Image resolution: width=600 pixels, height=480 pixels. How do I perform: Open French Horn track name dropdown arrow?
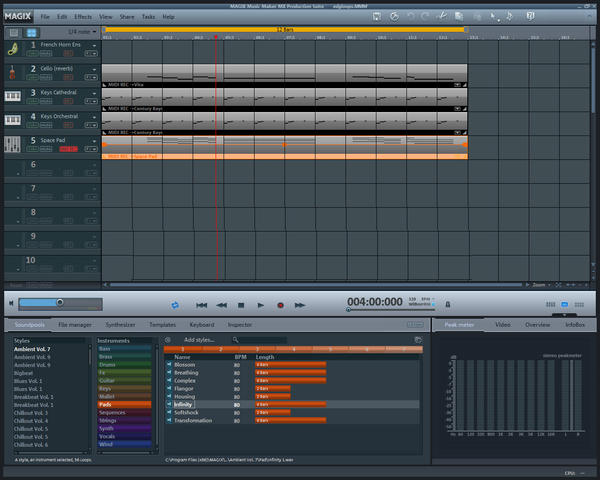pos(94,46)
